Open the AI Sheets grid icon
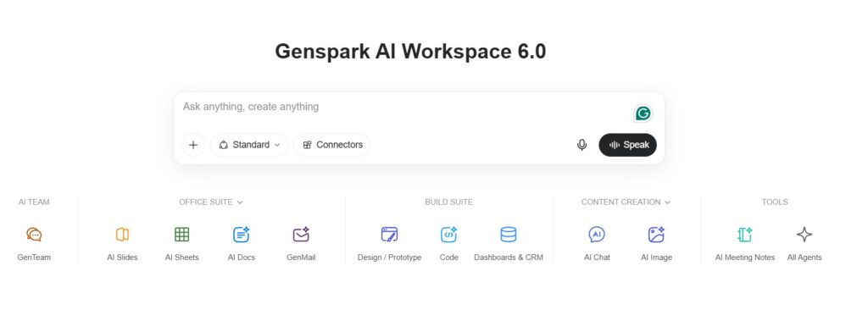The image size is (868, 321). [181, 235]
